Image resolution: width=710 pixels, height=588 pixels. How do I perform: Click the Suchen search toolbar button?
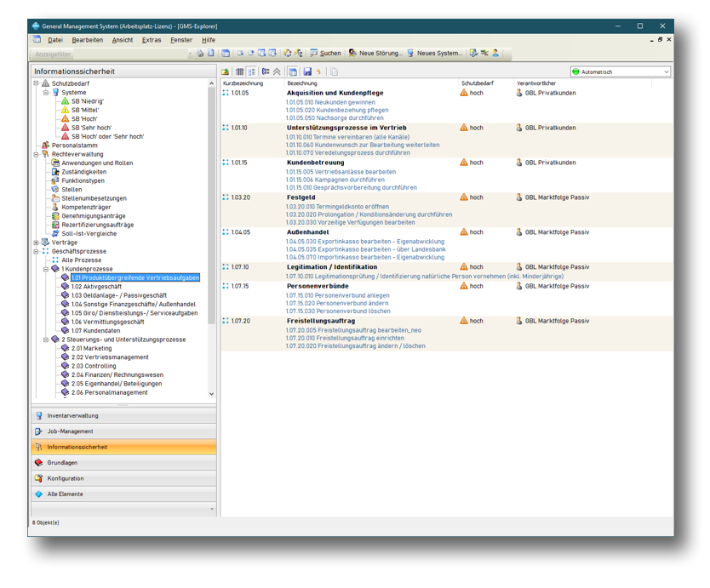pyautogui.click(x=325, y=54)
